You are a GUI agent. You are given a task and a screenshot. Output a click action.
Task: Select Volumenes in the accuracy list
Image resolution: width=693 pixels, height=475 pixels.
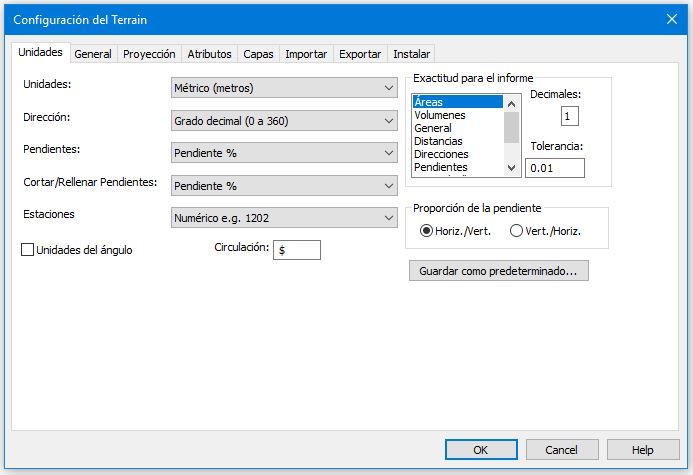click(440, 115)
